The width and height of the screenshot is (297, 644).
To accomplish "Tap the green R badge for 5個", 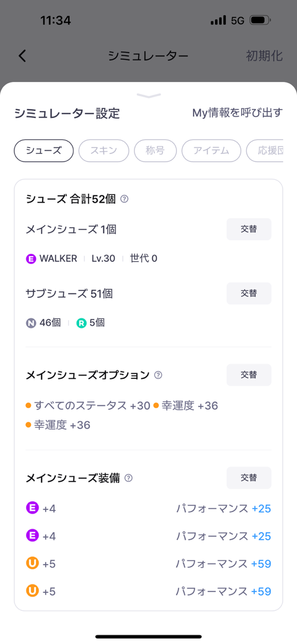I will pos(81,323).
